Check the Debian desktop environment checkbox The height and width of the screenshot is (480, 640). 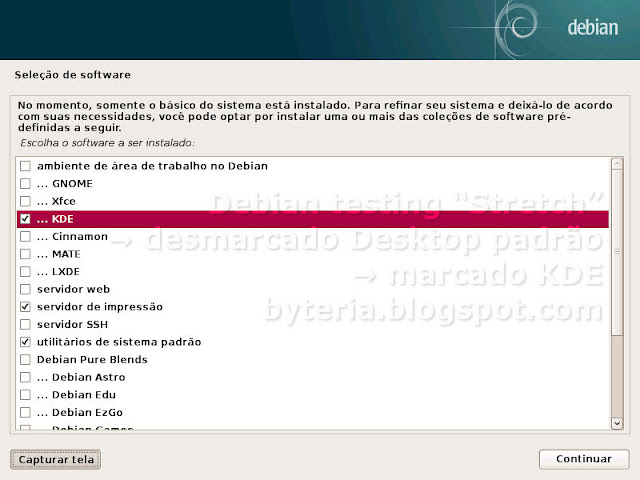coord(25,165)
